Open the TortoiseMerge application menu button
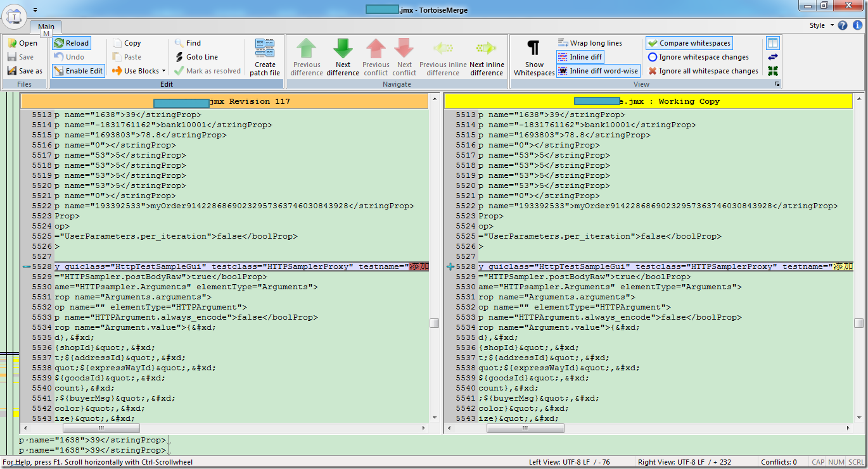The height and width of the screenshot is (469, 868). coord(15,16)
